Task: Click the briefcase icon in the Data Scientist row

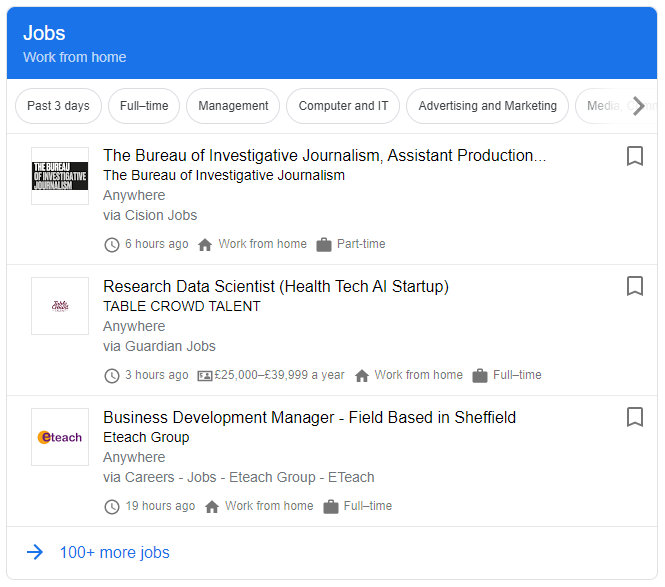Action: click(480, 376)
